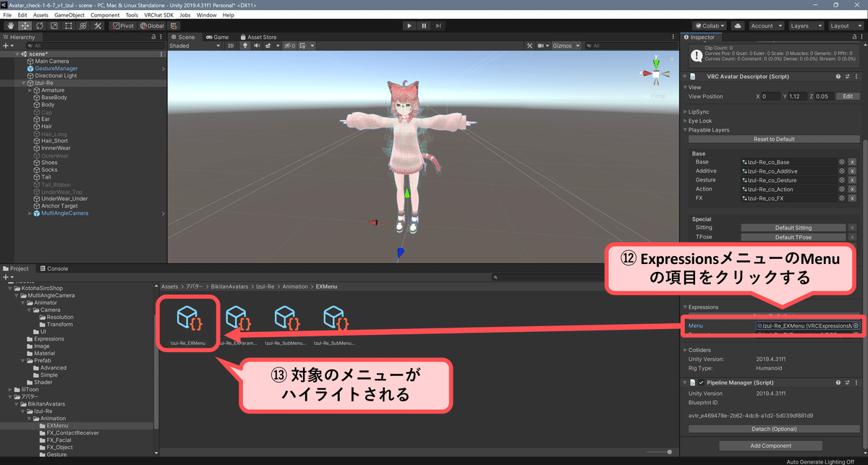Select the Hand tool in toolbar
Screen dimensions: 868x465
[10, 25]
